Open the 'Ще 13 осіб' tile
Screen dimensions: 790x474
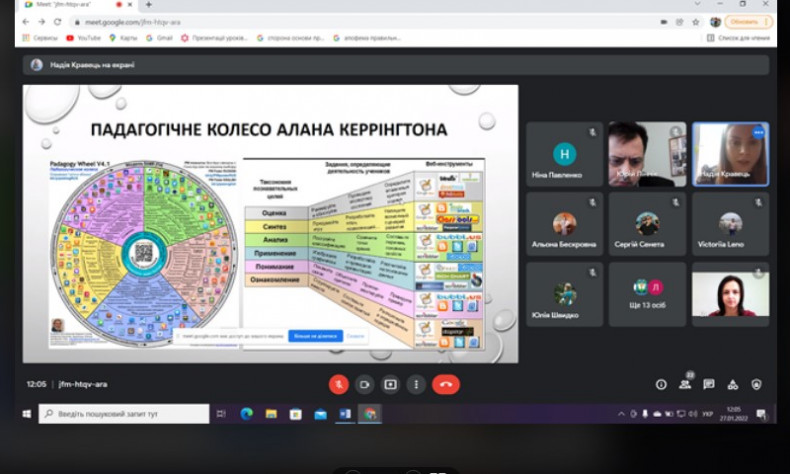647,294
